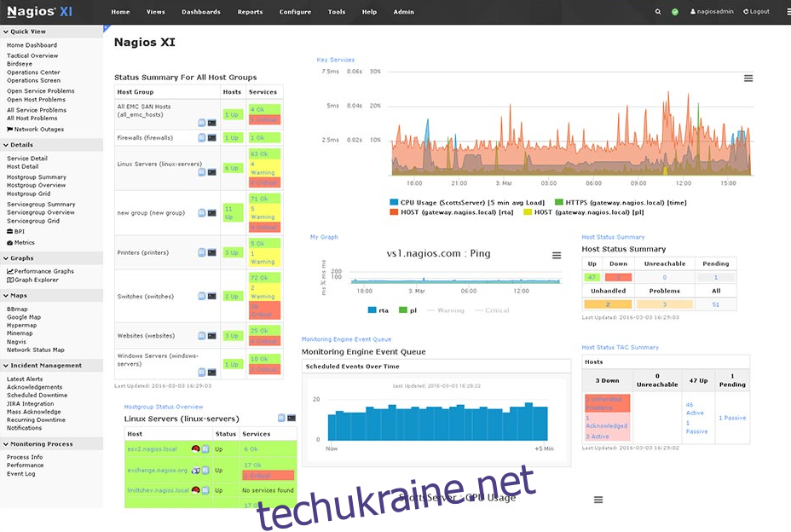Click service detail icon for Printers row
The width and height of the screenshot is (791, 532).
coord(202,252)
